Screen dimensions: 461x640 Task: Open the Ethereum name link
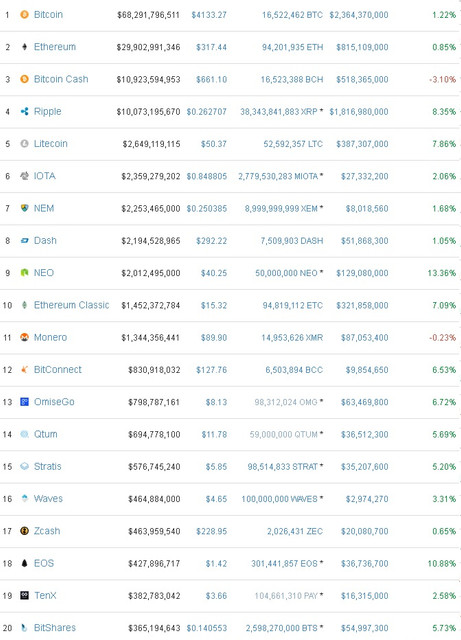(55, 47)
